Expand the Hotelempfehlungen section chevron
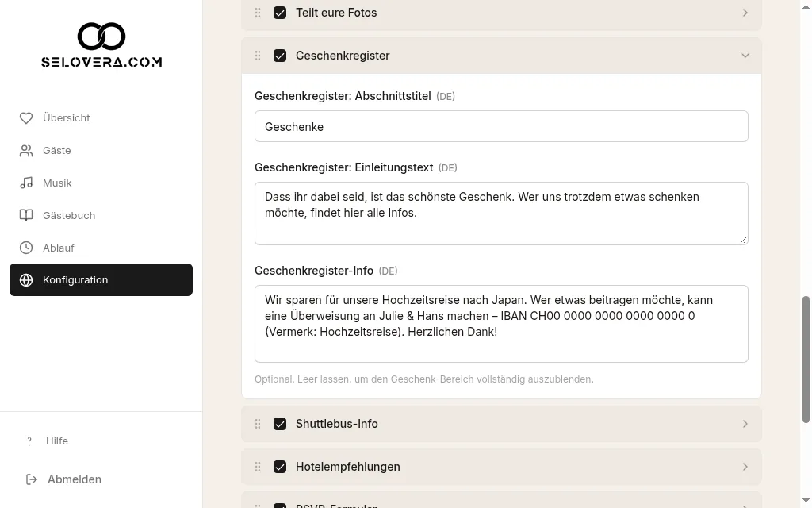Viewport: 812px width, 508px height. point(745,467)
